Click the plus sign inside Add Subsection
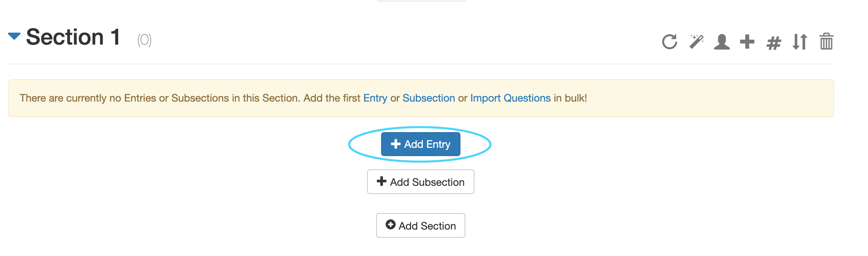868x256 pixels. click(382, 181)
